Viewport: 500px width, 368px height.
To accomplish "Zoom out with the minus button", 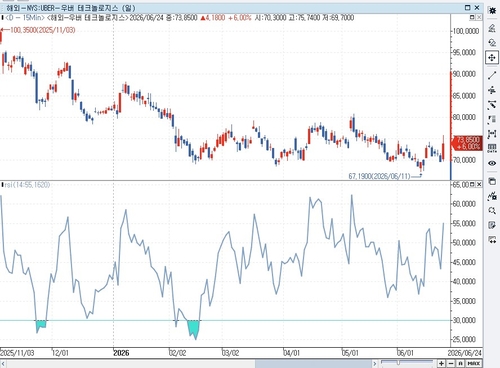I will click(x=451, y=363).
